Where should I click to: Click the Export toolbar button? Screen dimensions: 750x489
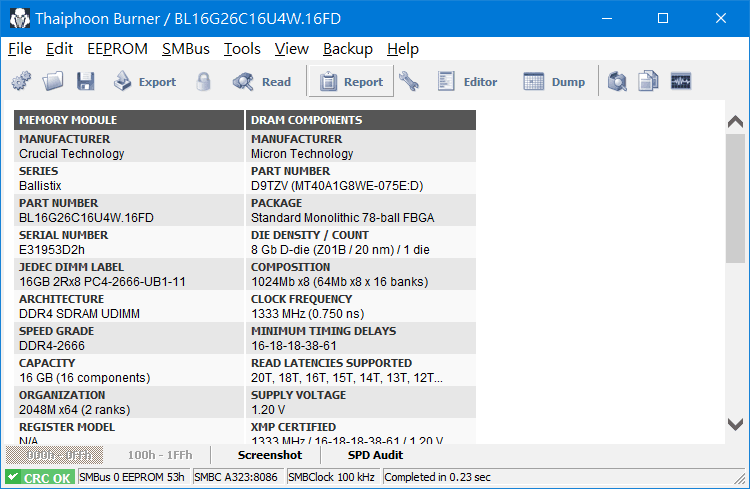[145, 82]
